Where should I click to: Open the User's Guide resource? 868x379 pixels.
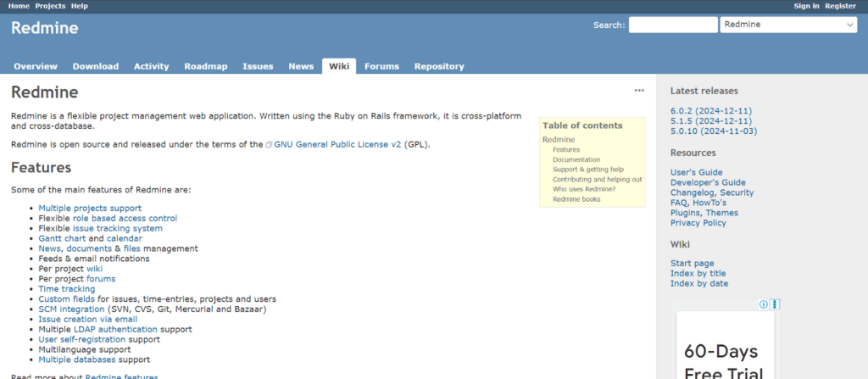pyautogui.click(x=697, y=172)
